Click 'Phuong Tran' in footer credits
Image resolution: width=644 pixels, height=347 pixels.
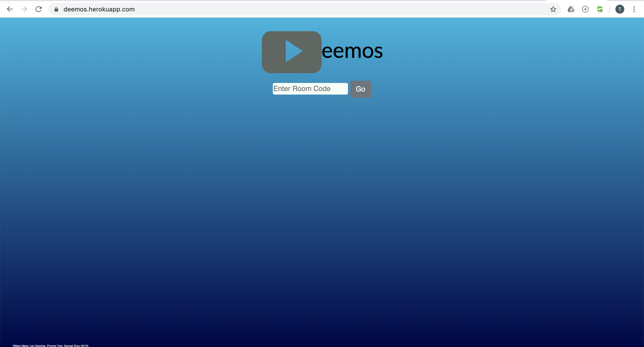coord(55,345)
